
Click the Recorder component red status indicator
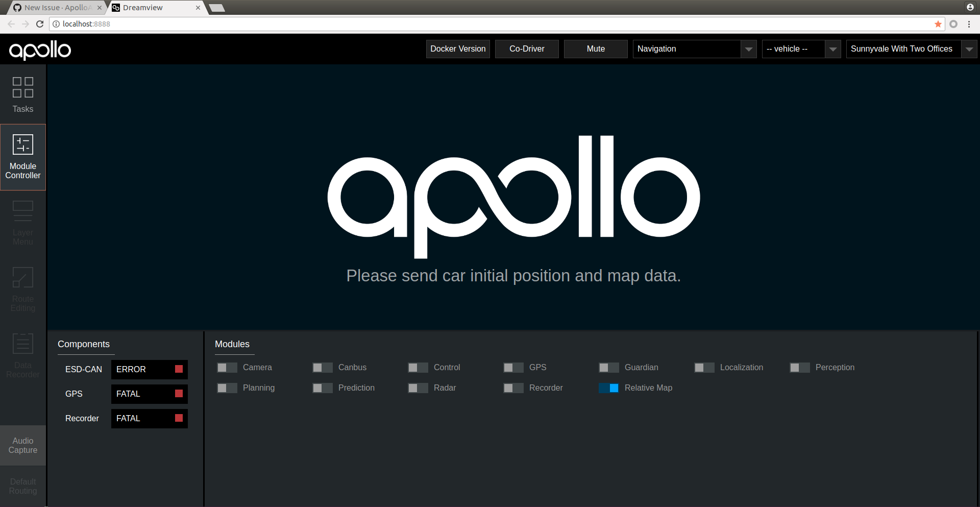179,418
